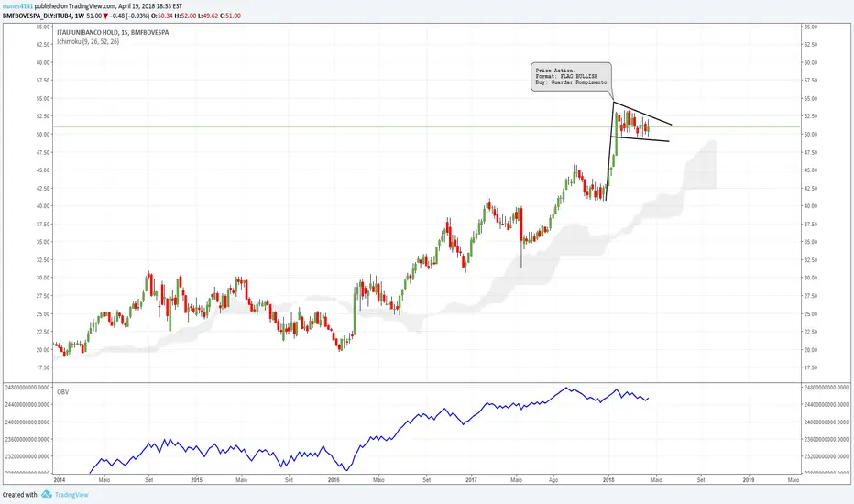
Task: Click '55.00' on the right price axis
Action: pyautogui.click(x=810, y=99)
